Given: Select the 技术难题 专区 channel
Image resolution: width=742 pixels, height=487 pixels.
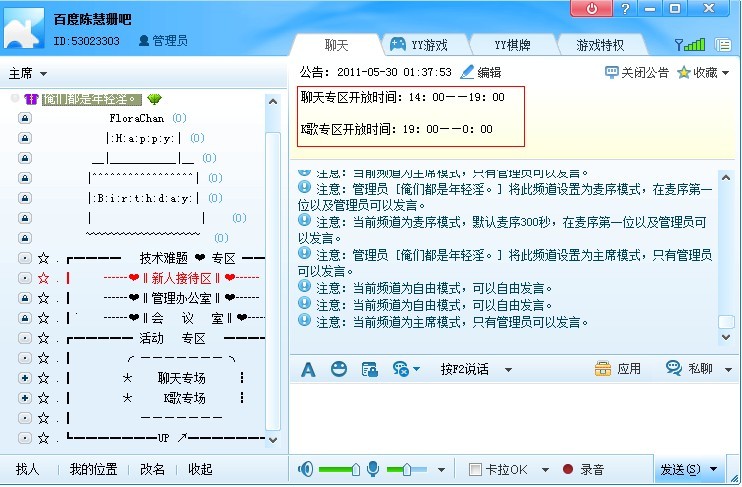Looking at the screenshot, I should tap(187, 258).
